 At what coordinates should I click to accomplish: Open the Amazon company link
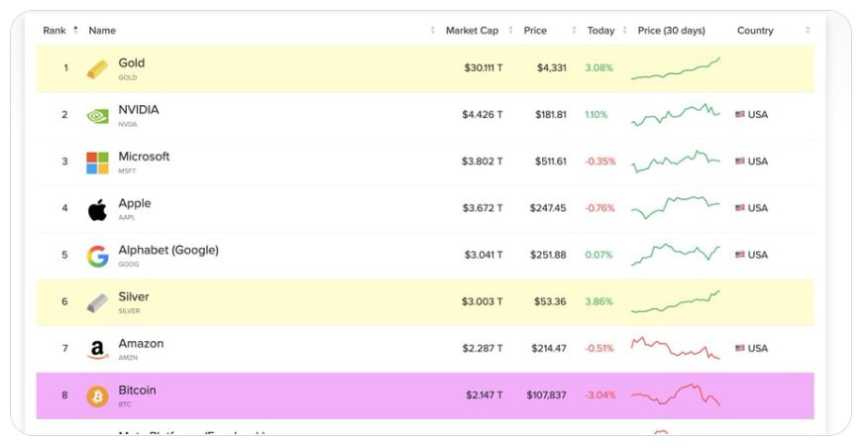(x=141, y=343)
